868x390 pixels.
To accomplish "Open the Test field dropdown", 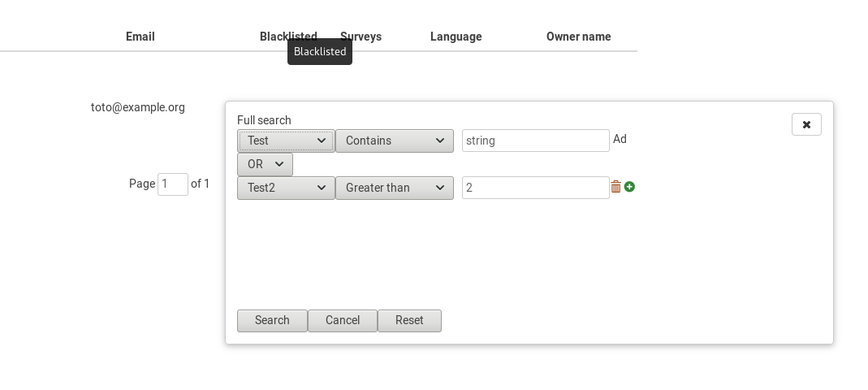I will (286, 141).
